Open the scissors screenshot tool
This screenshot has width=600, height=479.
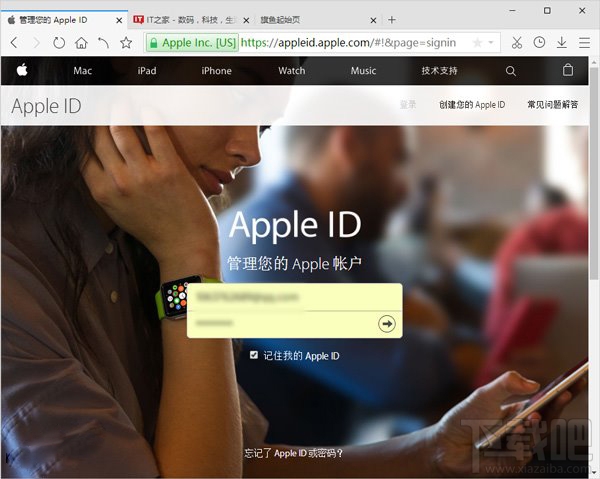pos(517,42)
